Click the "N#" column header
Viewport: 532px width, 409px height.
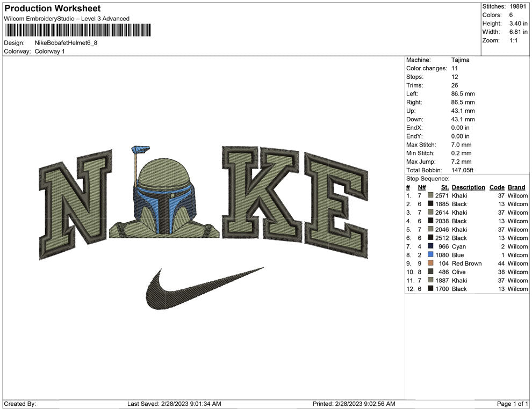pyautogui.click(x=421, y=187)
